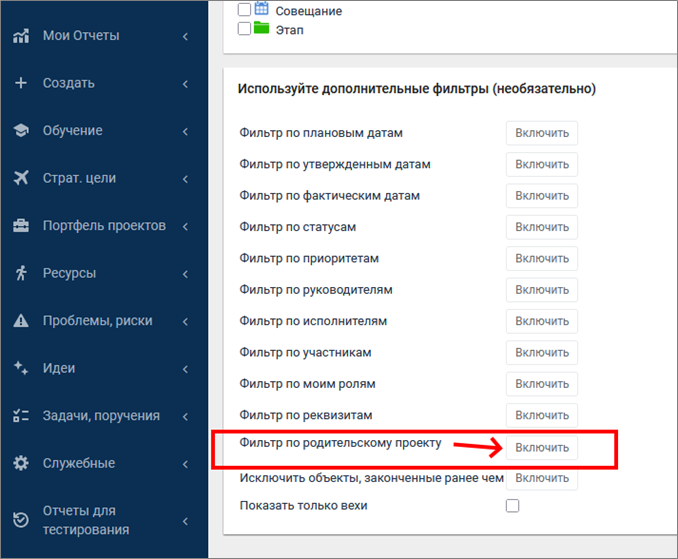Screen dimensions: 678x559
Task: Expand the Обучение menu chevron
Action: point(185,131)
